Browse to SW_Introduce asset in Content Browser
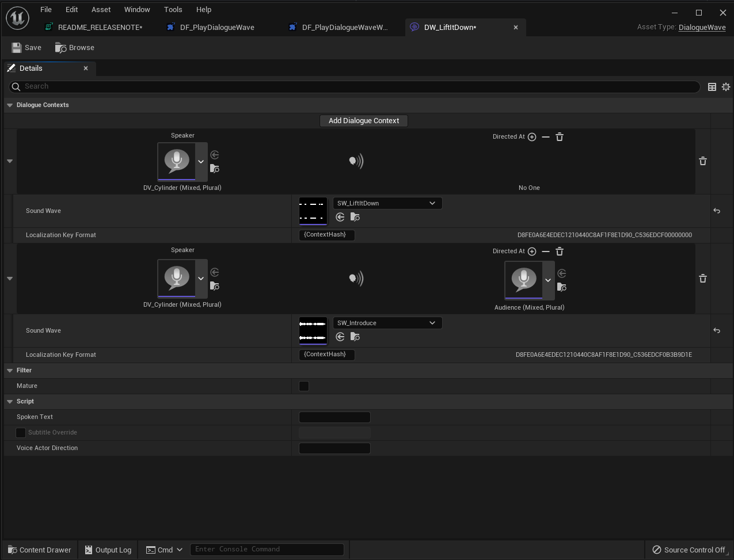734x560 pixels. pyautogui.click(x=355, y=337)
